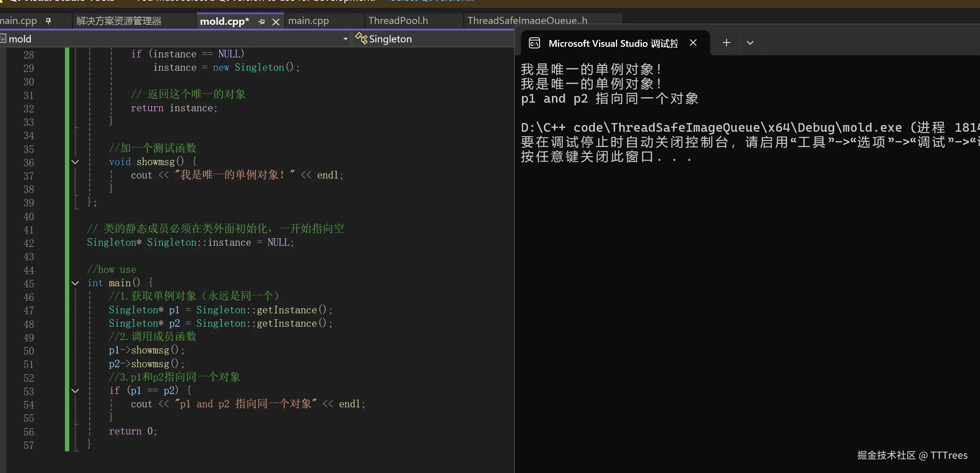Open the terminal tab dropdown chevron
The height and width of the screenshot is (473, 980).
pos(750,42)
